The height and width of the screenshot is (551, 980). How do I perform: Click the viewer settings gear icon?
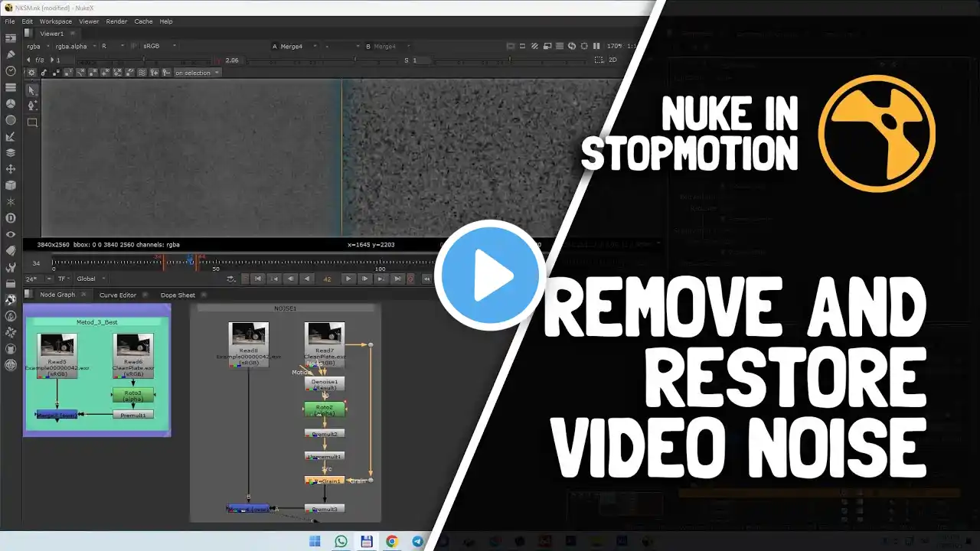click(31, 73)
